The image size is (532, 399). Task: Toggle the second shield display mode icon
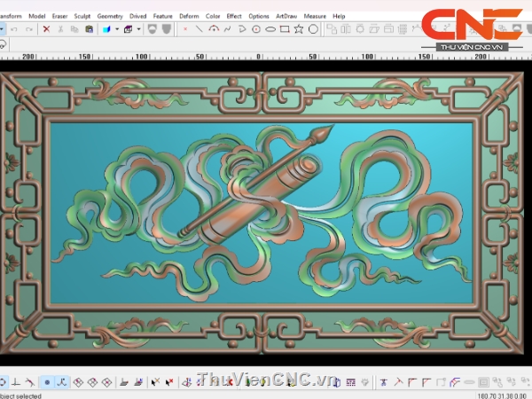165,29
